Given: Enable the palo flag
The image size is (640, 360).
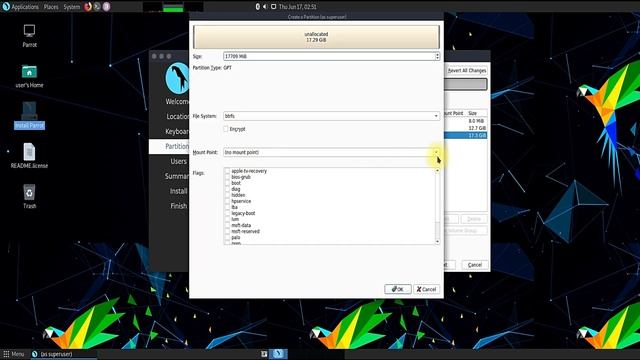Looking at the screenshot, I should (227, 237).
